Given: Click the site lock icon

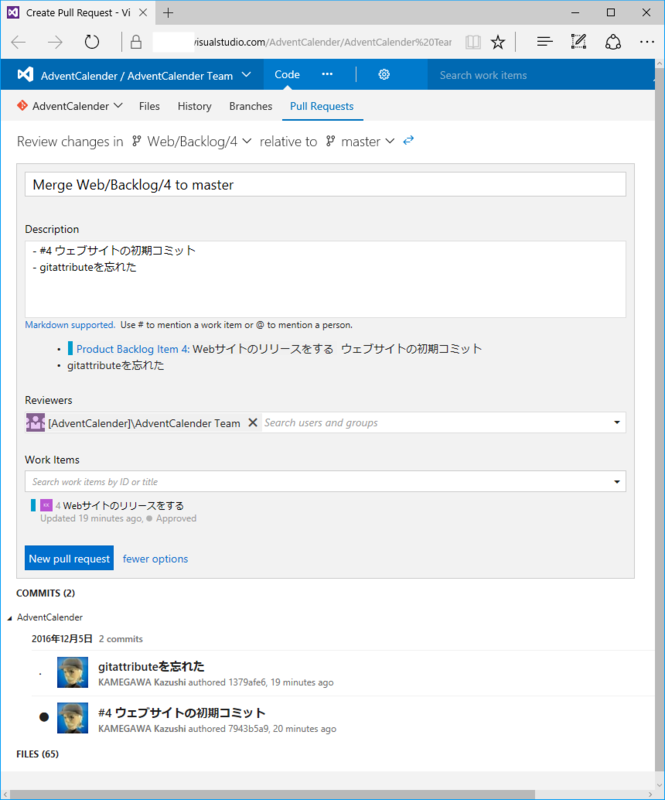Looking at the screenshot, I should (x=136, y=42).
